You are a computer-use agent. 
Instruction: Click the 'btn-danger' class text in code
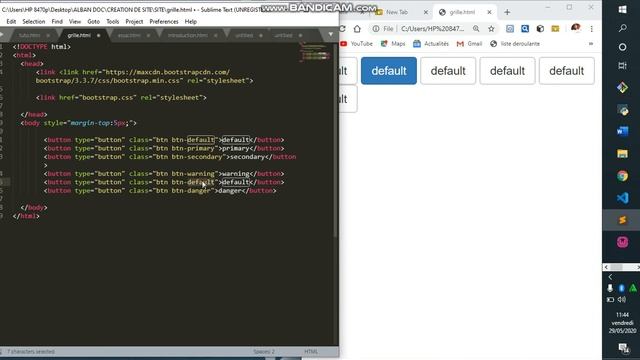click(x=191, y=191)
